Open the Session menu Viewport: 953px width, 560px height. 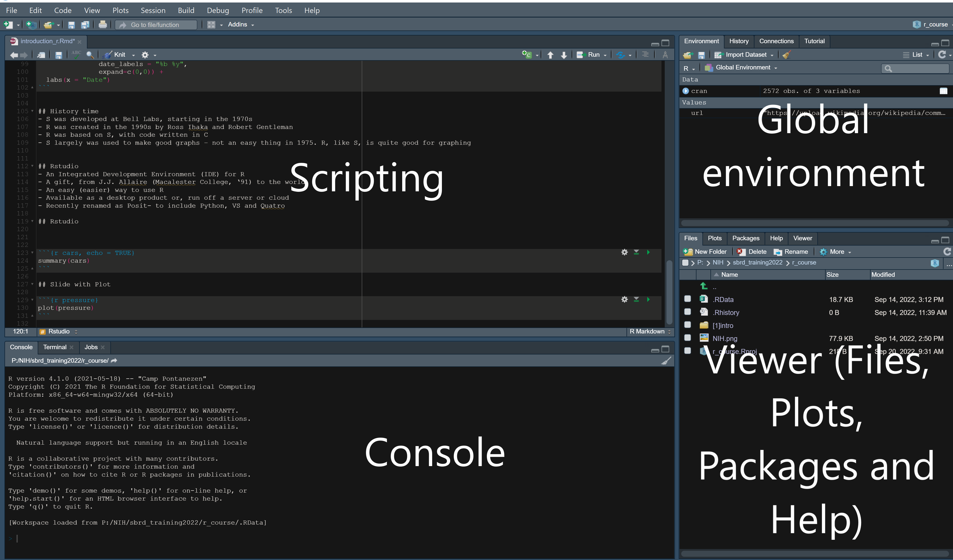(153, 10)
